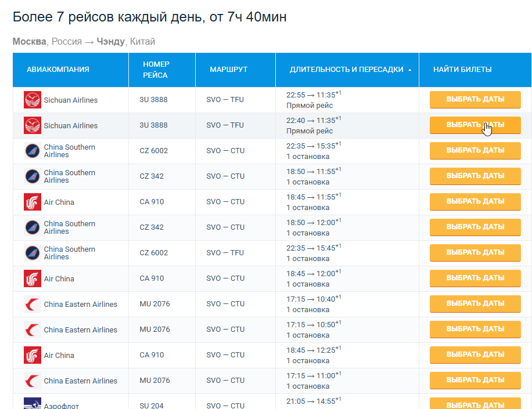This screenshot has height=409, width=532.
Task: Sort by ДЛИТЕЛЬНОСТЬ И ПЕРЕСАДКИ column header text
Action: (346, 70)
